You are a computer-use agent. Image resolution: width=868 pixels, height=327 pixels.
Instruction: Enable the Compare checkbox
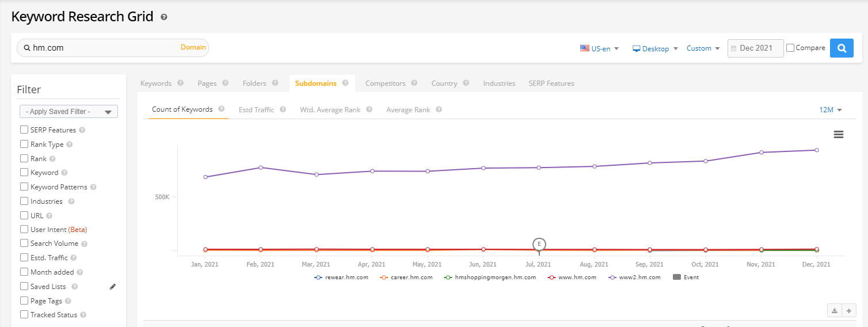pyautogui.click(x=790, y=48)
